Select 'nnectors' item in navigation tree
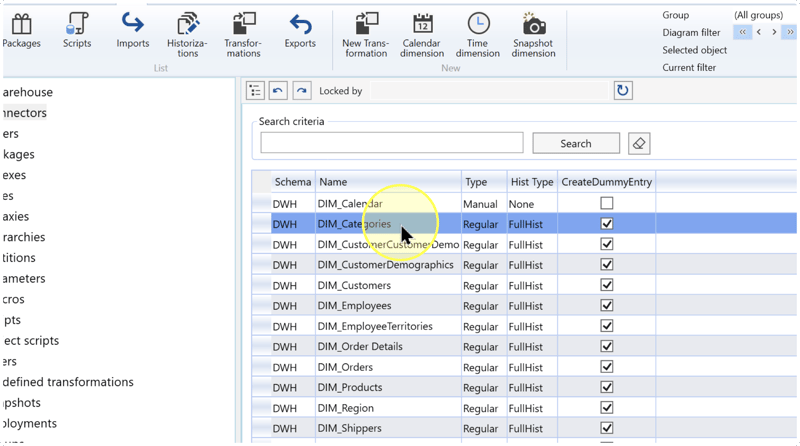The height and width of the screenshot is (446, 800). click(24, 113)
